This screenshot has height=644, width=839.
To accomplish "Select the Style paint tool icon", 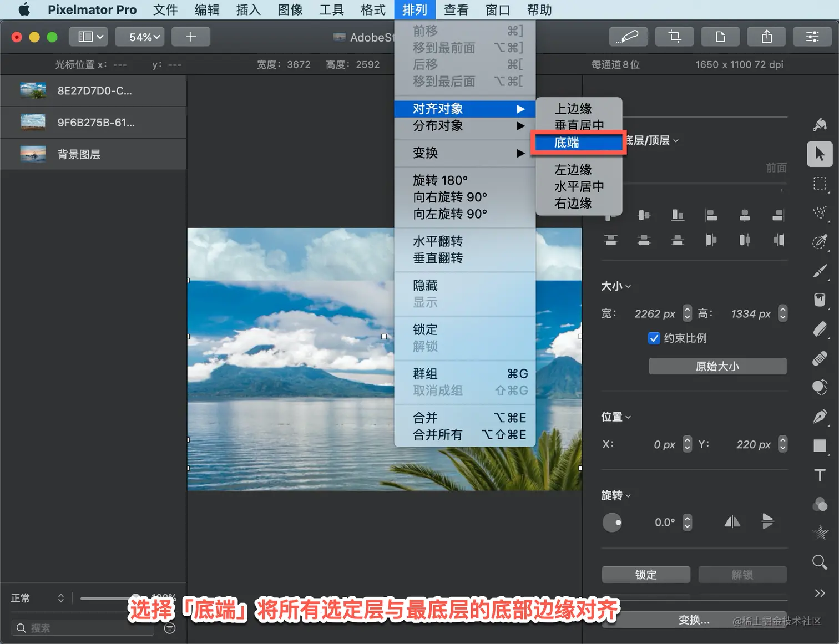I will click(820, 125).
